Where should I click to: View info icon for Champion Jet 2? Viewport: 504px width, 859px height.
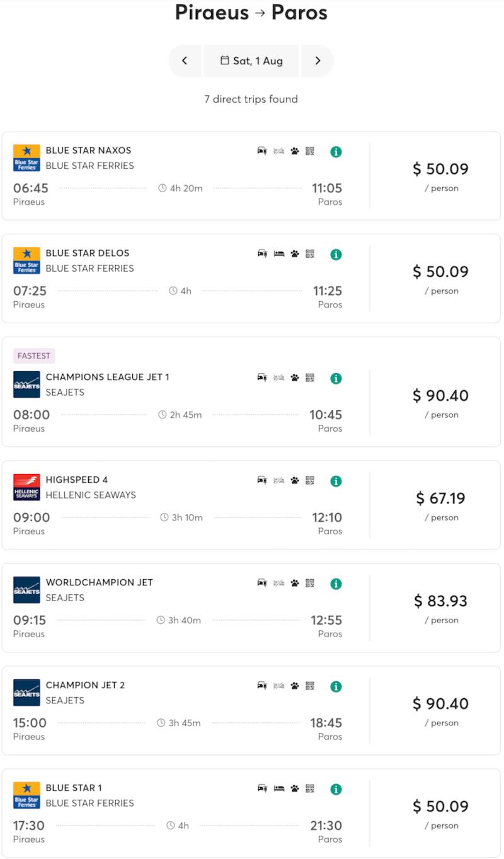[x=336, y=686]
